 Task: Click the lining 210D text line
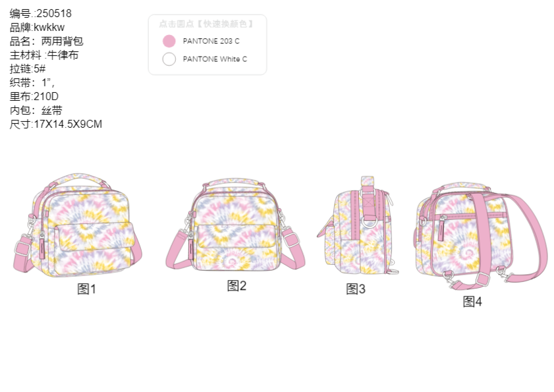[x=34, y=96]
